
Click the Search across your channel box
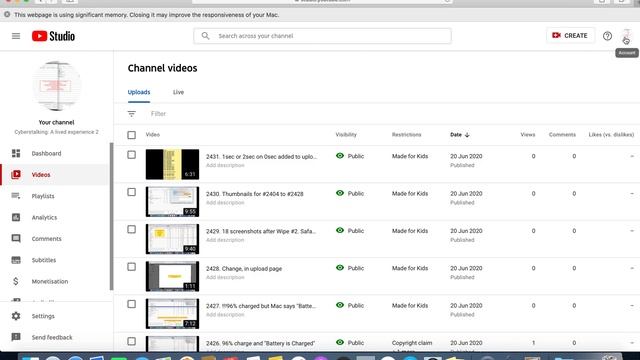tap(322, 36)
